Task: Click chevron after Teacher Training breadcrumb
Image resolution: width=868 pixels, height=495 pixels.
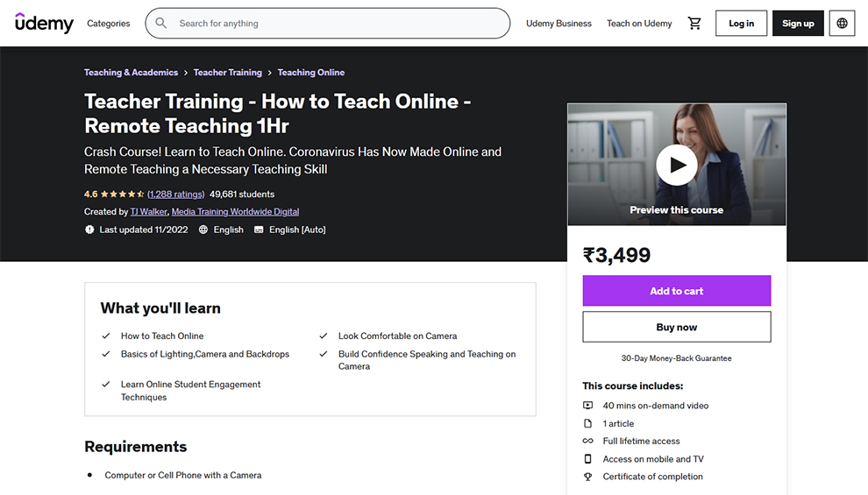Action: coord(269,73)
